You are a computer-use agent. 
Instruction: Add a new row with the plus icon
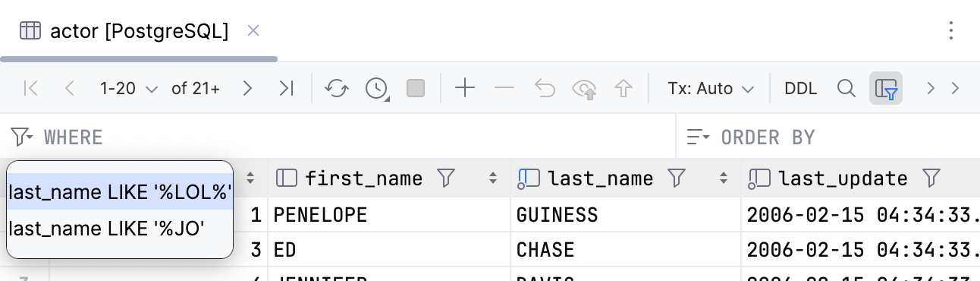point(464,88)
